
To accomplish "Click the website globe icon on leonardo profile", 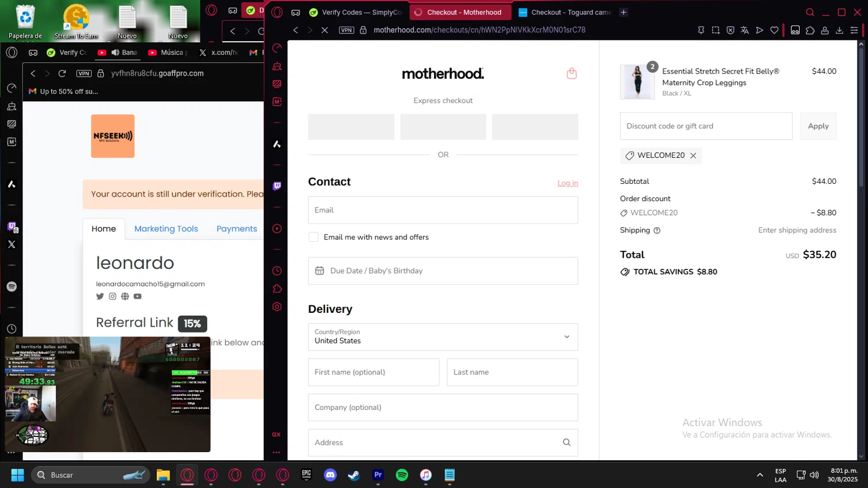I will tap(125, 296).
